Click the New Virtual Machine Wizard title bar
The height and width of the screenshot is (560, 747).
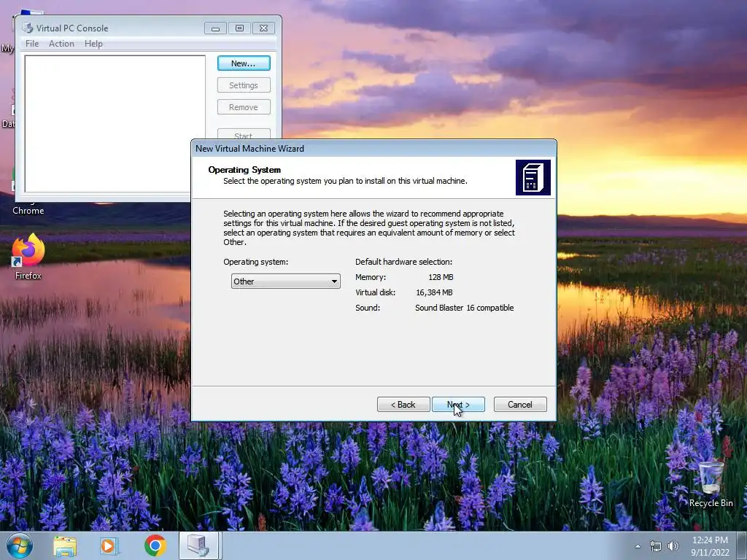(373, 149)
